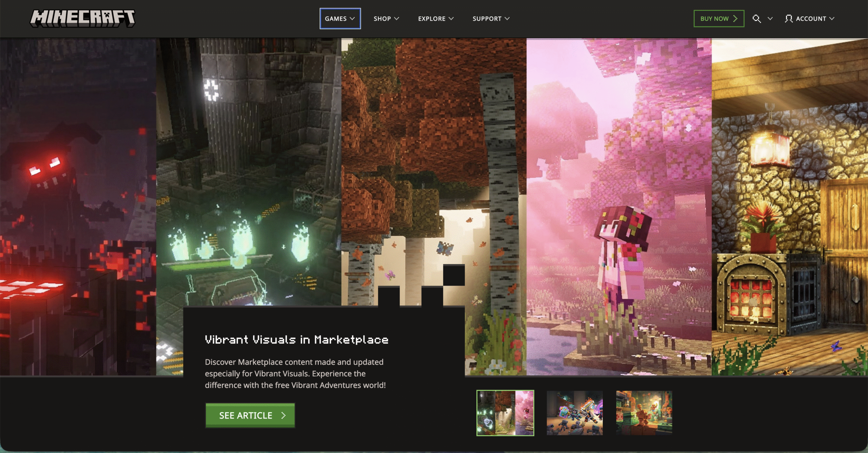
Task: Click the Vibrant Visuals in Marketplace heading
Action: coord(297,340)
